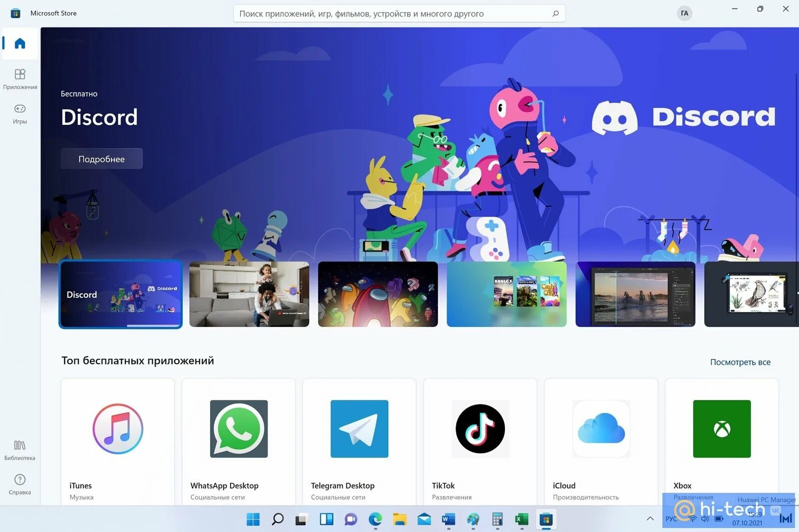Click the Музыка category under iTunes
Image resolution: width=799 pixels, height=532 pixels.
pyautogui.click(x=81, y=497)
